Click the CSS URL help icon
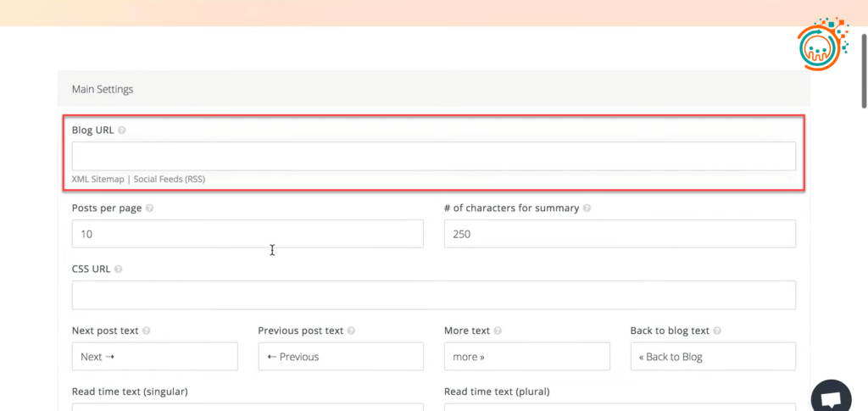Image resolution: width=868 pixels, height=411 pixels. tap(118, 269)
